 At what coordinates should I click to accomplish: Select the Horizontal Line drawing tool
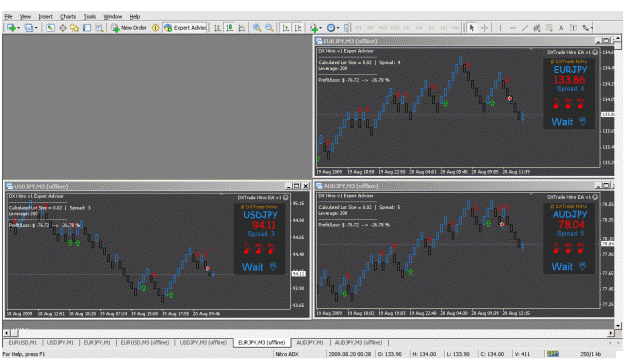(513, 28)
